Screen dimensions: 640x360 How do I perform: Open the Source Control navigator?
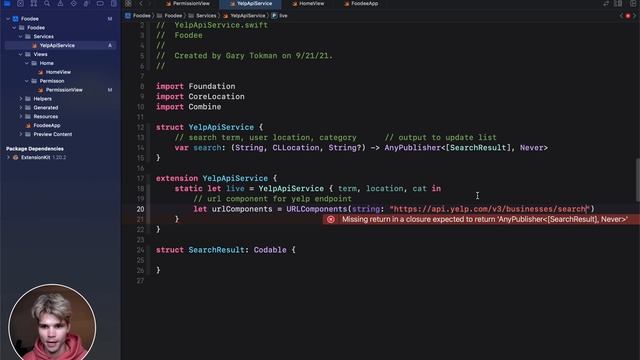click(x=20, y=3)
